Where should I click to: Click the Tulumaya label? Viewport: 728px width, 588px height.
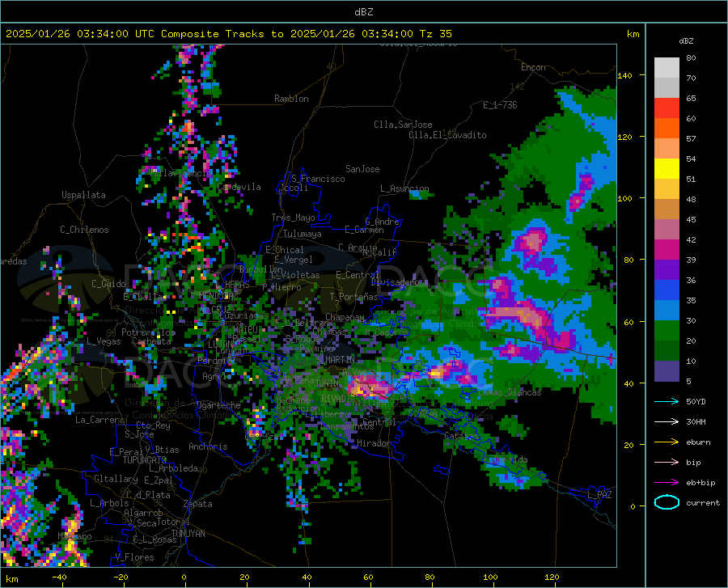point(303,234)
